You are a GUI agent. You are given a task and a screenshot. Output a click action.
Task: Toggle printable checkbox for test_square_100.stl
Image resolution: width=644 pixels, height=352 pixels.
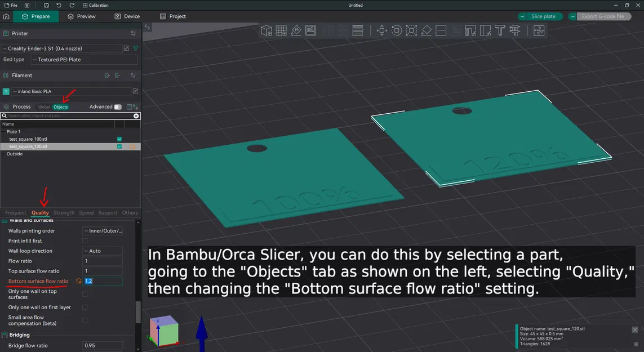click(x=119, y=139)
